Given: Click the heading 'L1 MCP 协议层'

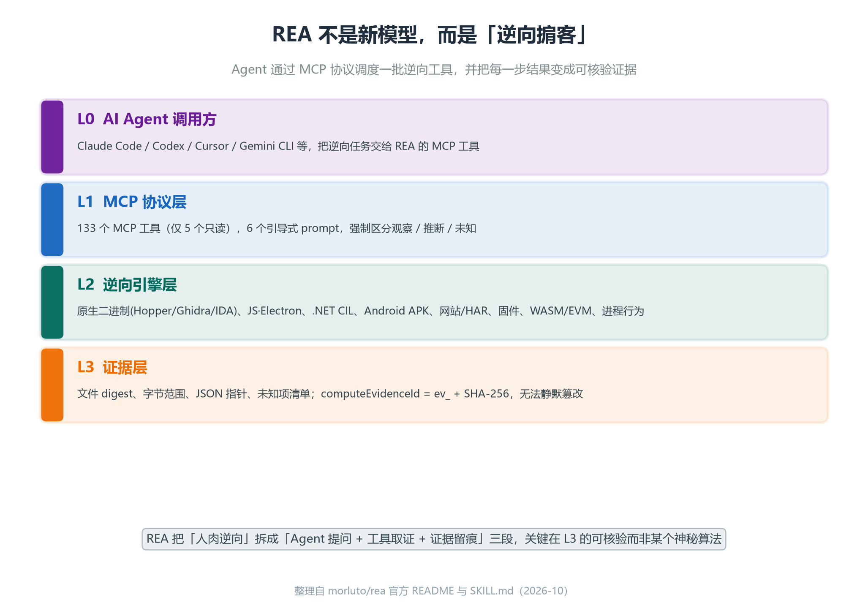Looking at the screenshot, I should [132, 202].
